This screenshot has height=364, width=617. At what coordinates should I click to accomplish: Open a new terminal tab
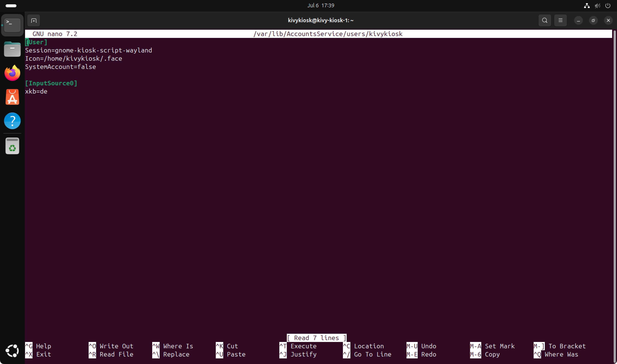click(x=34, y=20)
